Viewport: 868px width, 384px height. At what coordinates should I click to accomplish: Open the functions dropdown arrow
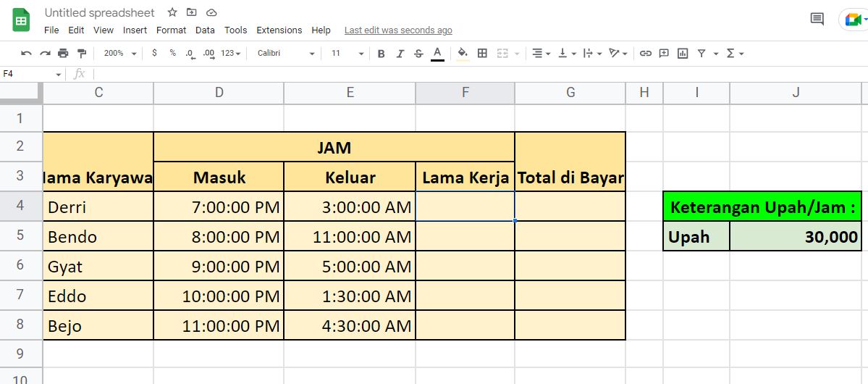(x=741, y=54)
